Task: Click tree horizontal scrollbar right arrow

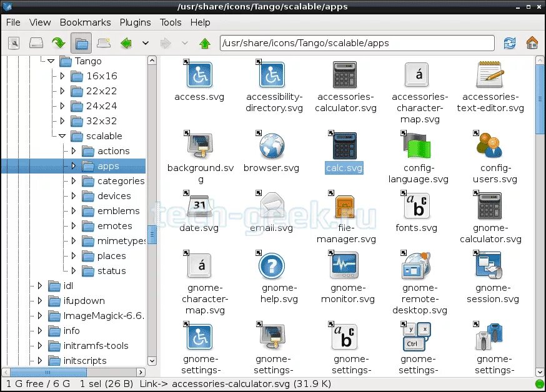Action: 141,372
